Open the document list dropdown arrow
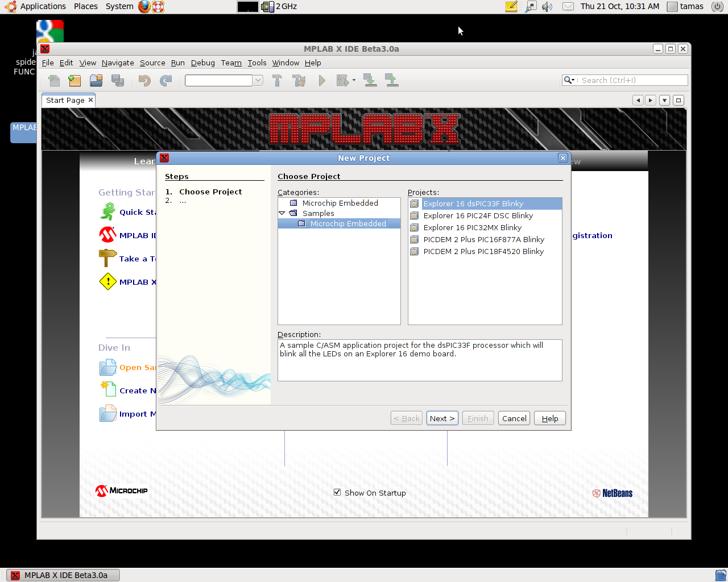Image resolution: width=728 pixels, height=582 pixels. pyautogui.click(x=664, y=100)
